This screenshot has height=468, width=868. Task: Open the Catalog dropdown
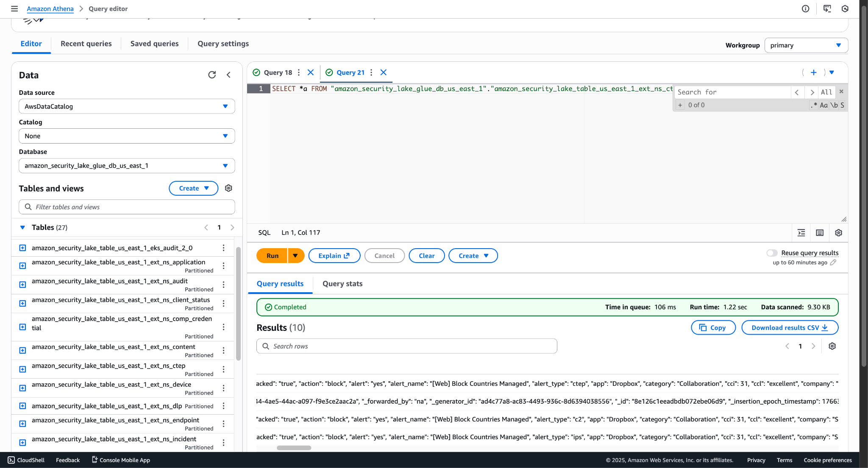(127, 136)
